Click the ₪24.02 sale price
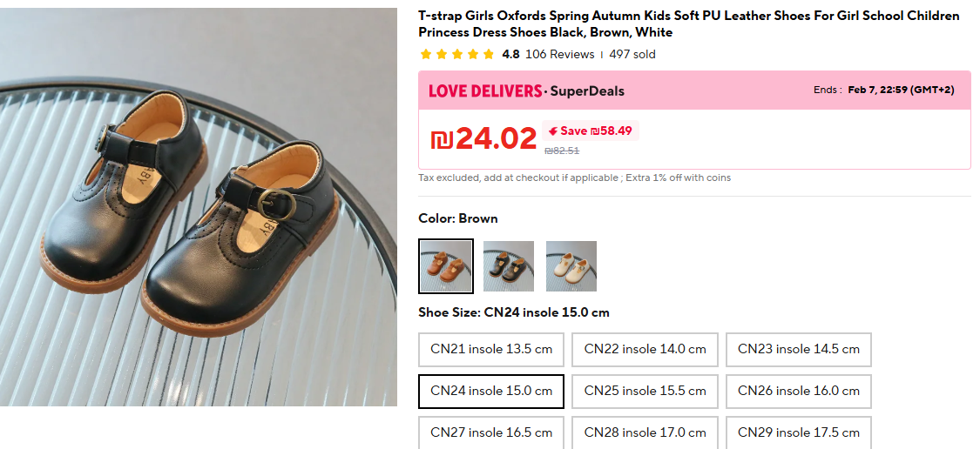Viewport: 980px width, 449px height. click(483, 138)
